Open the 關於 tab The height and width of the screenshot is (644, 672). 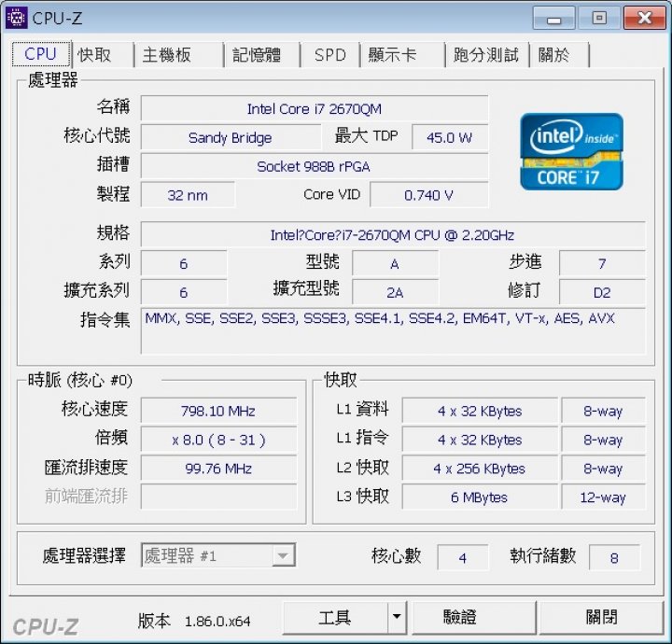click(559, 55)
